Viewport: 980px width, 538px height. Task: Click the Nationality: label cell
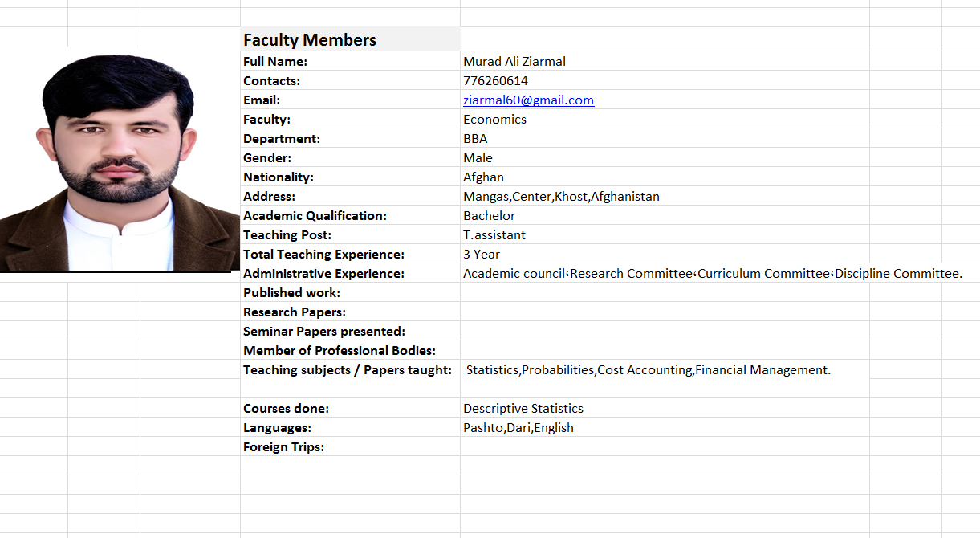tap(350, 177)
